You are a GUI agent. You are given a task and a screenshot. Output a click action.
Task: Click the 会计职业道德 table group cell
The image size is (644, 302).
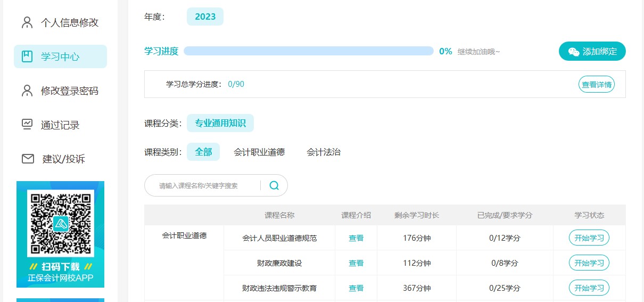184,263
